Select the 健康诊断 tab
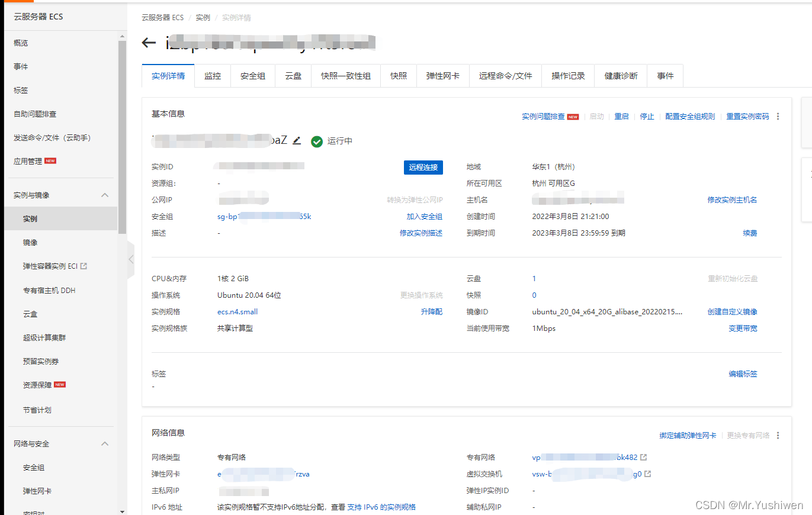812x515 pixels. pos(621,76)
